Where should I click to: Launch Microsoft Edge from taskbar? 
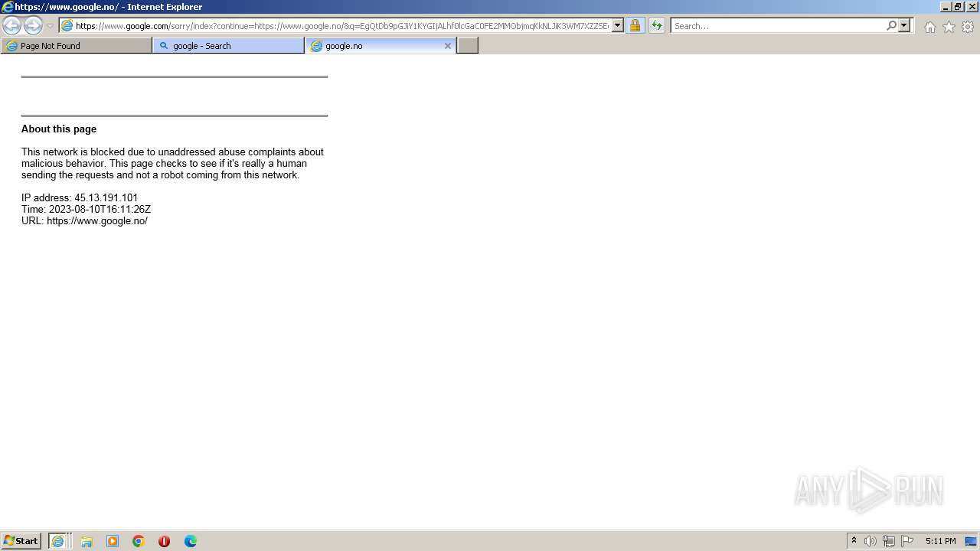(x=191, y=541)
